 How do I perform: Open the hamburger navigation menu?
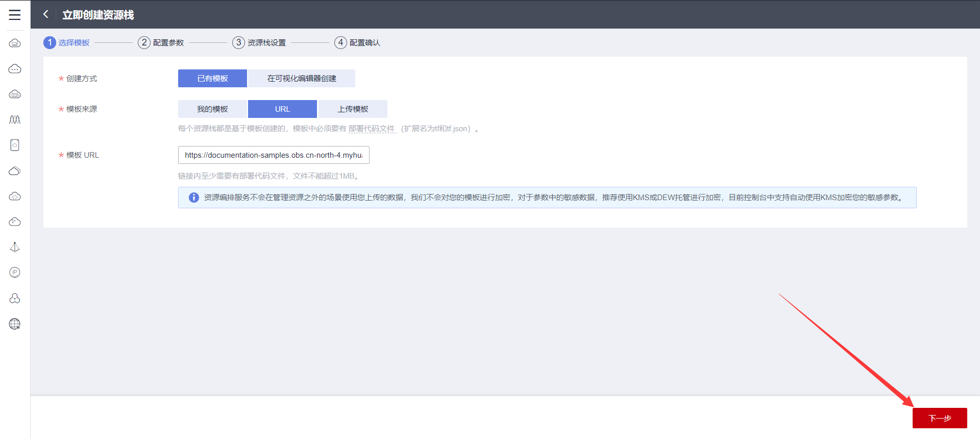(x=15, y=15)
